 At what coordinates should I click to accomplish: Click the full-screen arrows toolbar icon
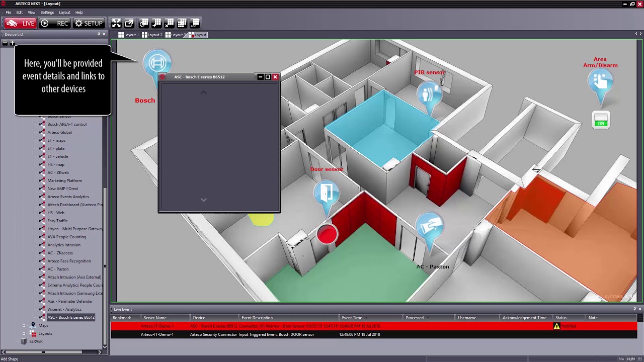click(116, 23)
